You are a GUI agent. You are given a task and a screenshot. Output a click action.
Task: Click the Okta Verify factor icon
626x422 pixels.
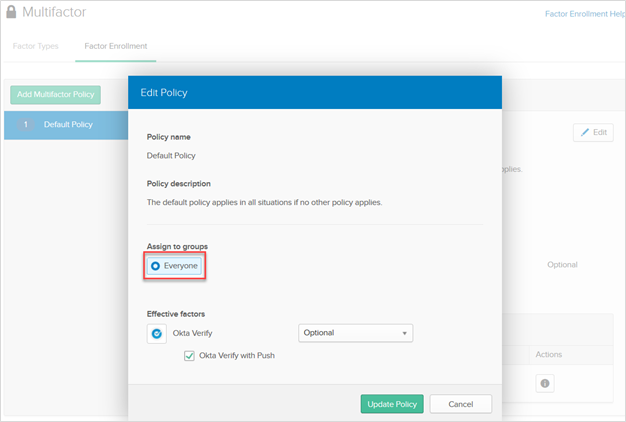coord(156,333)
